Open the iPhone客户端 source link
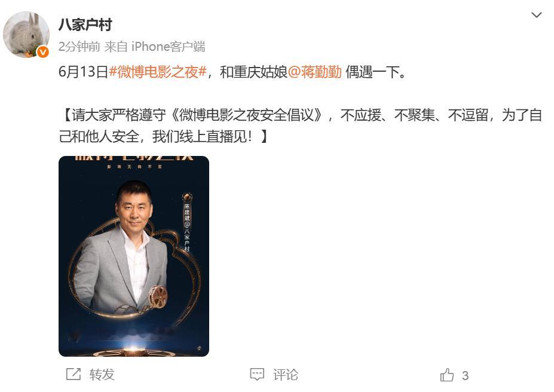The image size is (554, 392). point(168,47)
